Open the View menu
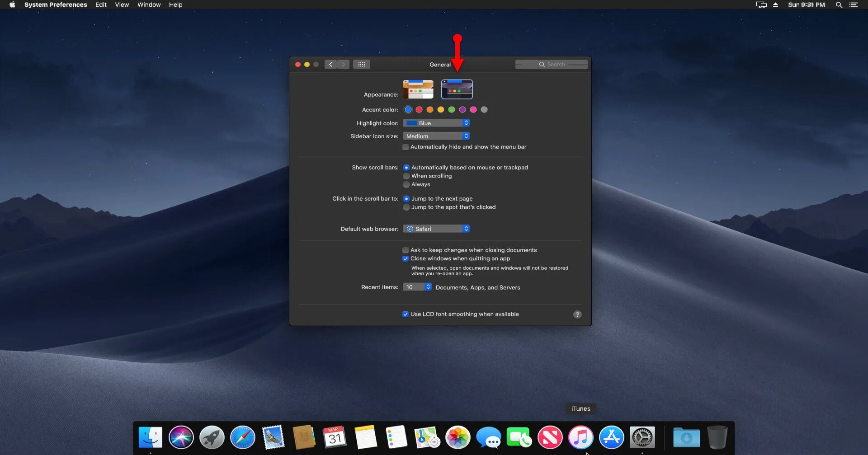The height and width of the screenshot is (455, 868). pyautogui.click(x=122, y=5)
